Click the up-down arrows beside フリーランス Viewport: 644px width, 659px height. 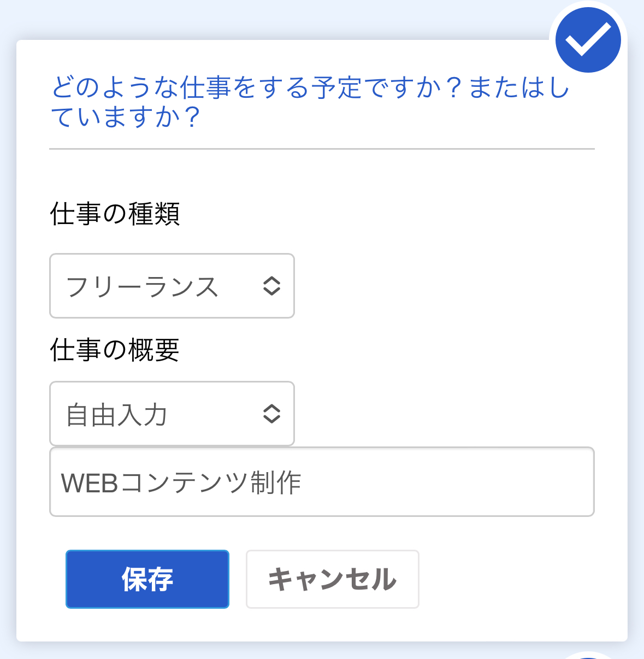click(271, 286)
